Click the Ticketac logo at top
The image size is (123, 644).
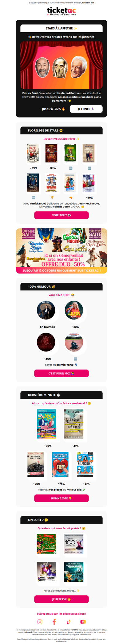[61, 12]
